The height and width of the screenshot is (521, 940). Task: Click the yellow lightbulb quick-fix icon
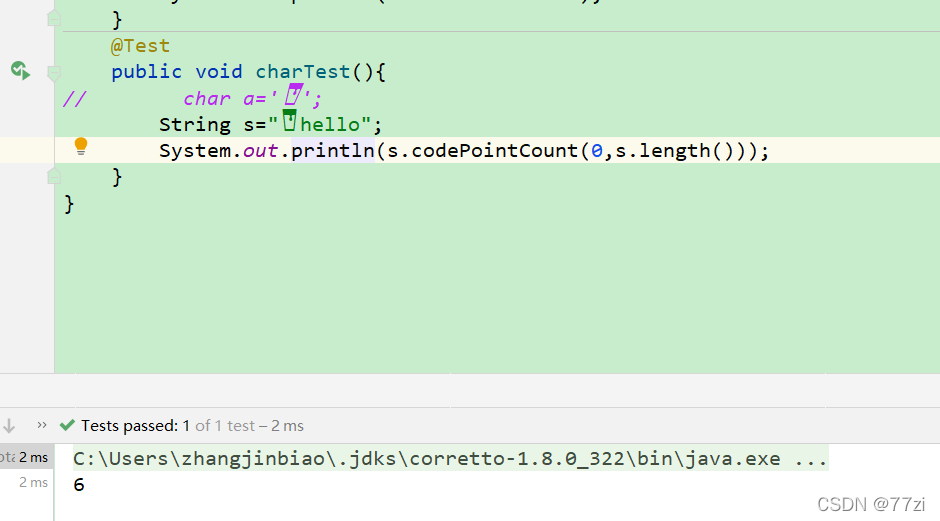(81, 146)
